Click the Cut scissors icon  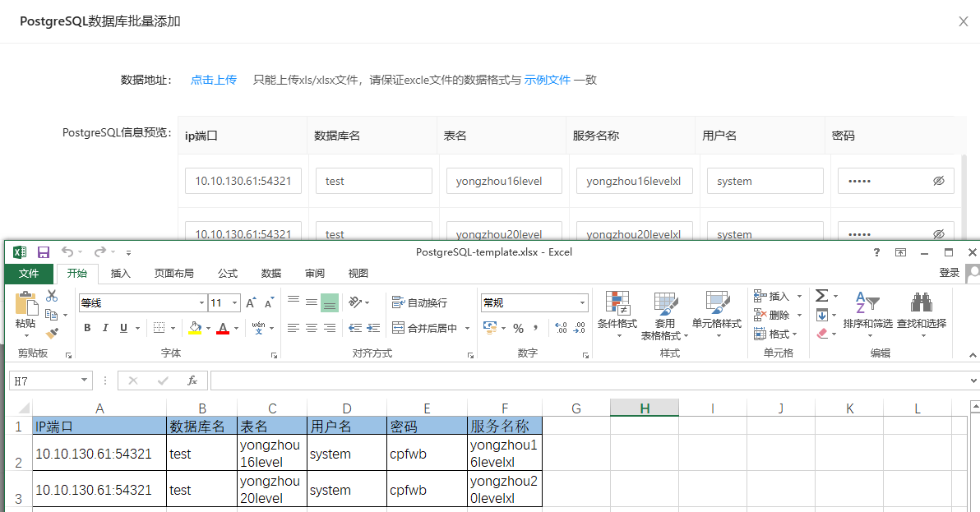tap(52, 296)
